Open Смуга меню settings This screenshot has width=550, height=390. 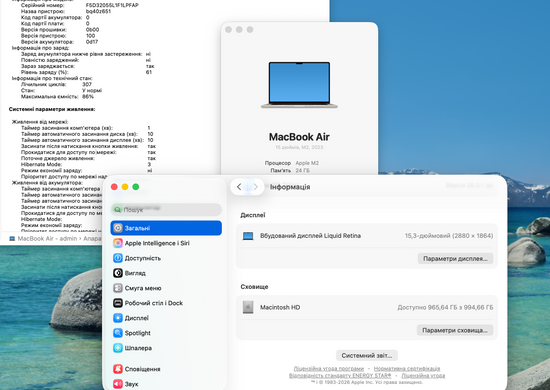tap(166, 288)
